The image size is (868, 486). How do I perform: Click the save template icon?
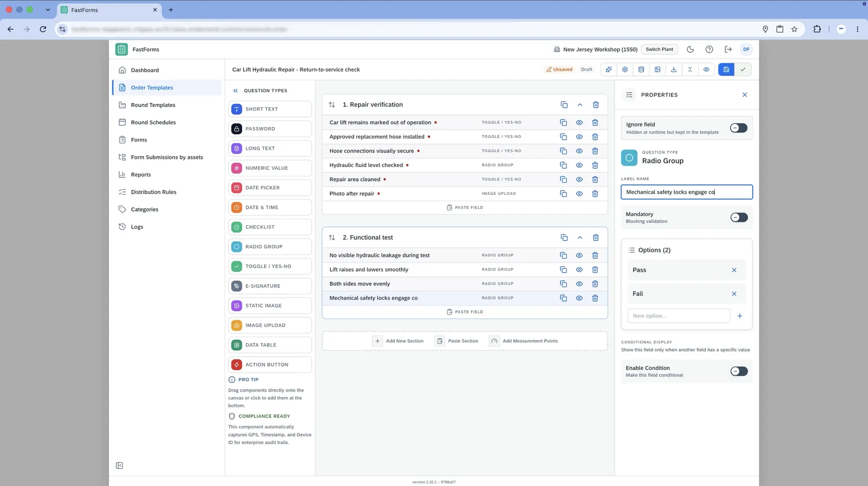pyautogui.click(x=726, y=69)
